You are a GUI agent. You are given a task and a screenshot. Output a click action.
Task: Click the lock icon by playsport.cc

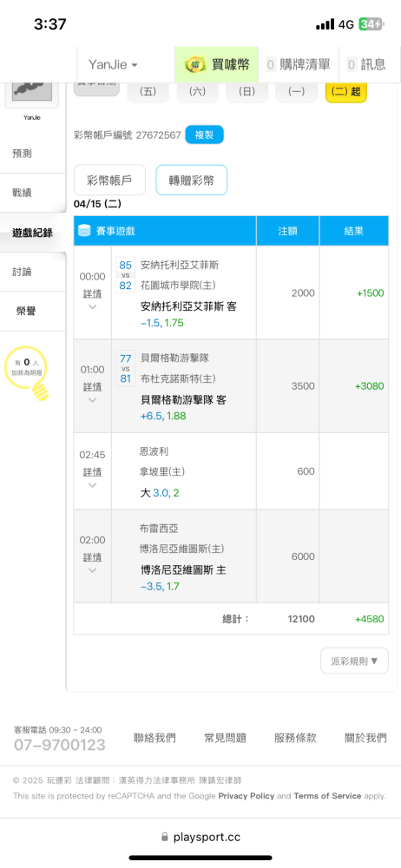click(164, 837)
